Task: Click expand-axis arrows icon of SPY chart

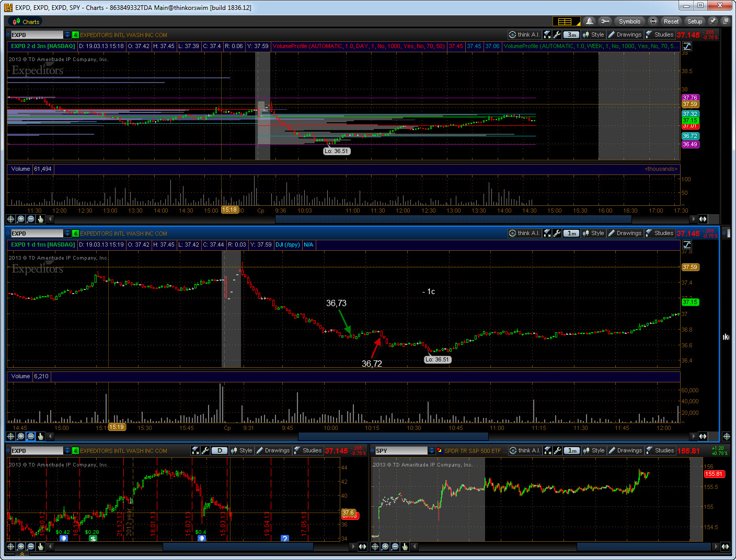Action: (725, 547)
